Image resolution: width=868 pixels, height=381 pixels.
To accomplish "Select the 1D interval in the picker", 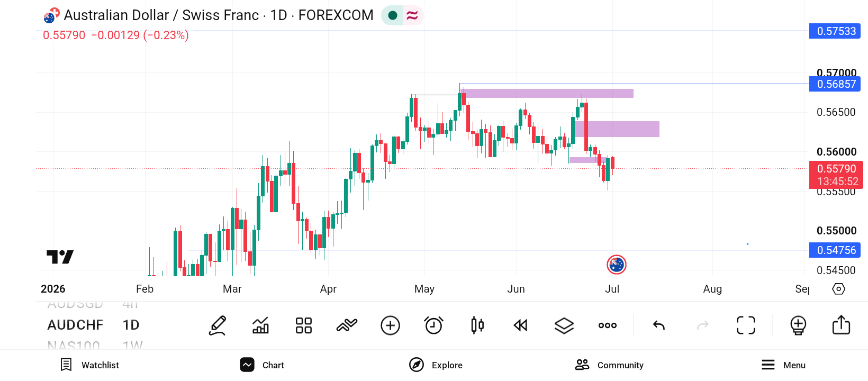I will [x=131, y=325].
